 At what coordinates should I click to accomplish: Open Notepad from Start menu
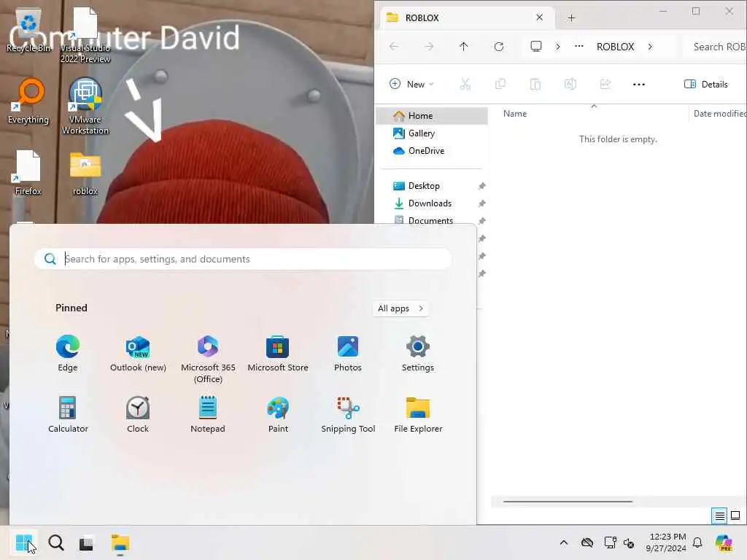pyautogui.click(x=208, y=414)
